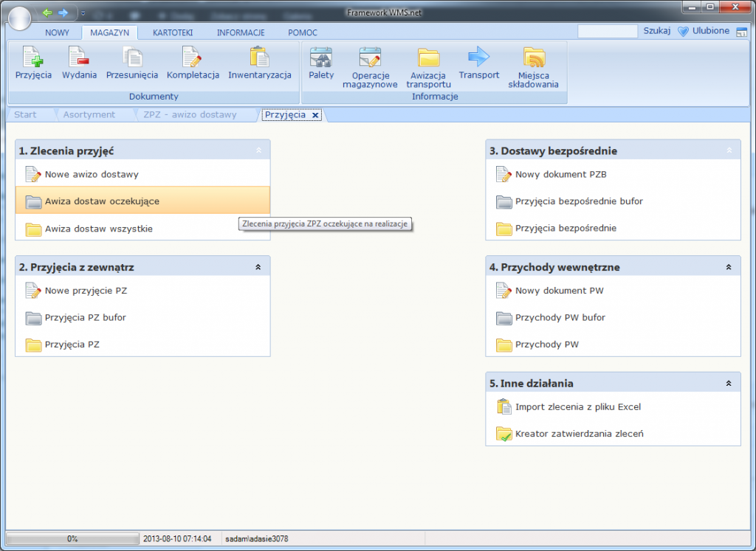The height and width of the screenshot is (551, 756).
Task: Switch to the ZPZ - awizo dostawy tab
Action: (x=190, y=115)
